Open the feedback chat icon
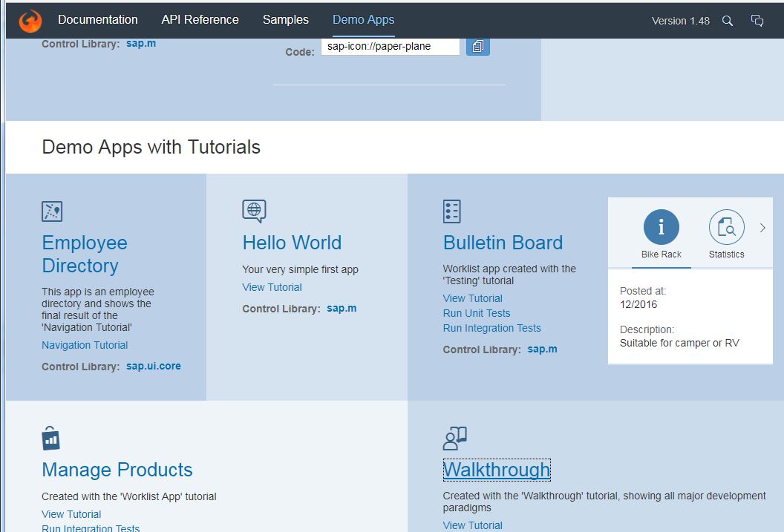 click(757, 20)
